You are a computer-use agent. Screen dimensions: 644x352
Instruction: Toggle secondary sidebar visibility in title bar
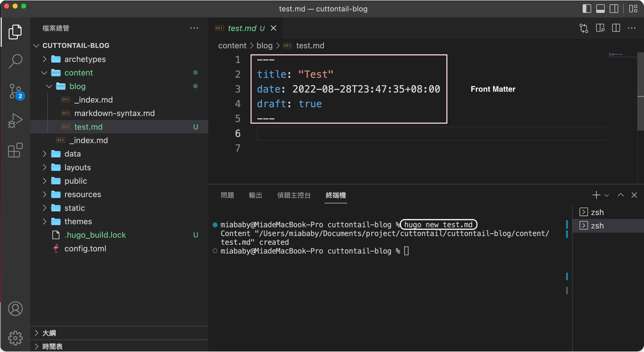pyautogui.click(x=614, y=9)
